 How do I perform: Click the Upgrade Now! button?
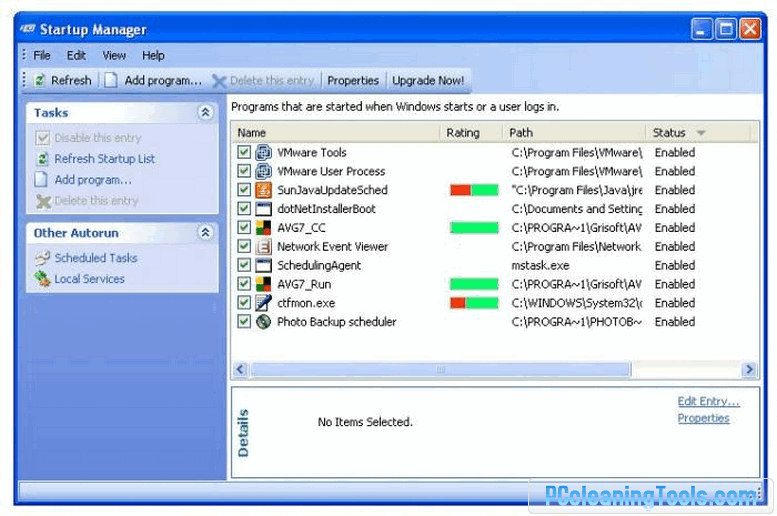pos(428,80)
